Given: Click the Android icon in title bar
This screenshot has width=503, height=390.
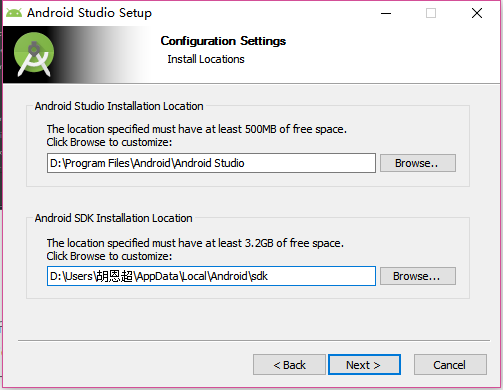Looking at the screenshot, I should tap(14, 13).
